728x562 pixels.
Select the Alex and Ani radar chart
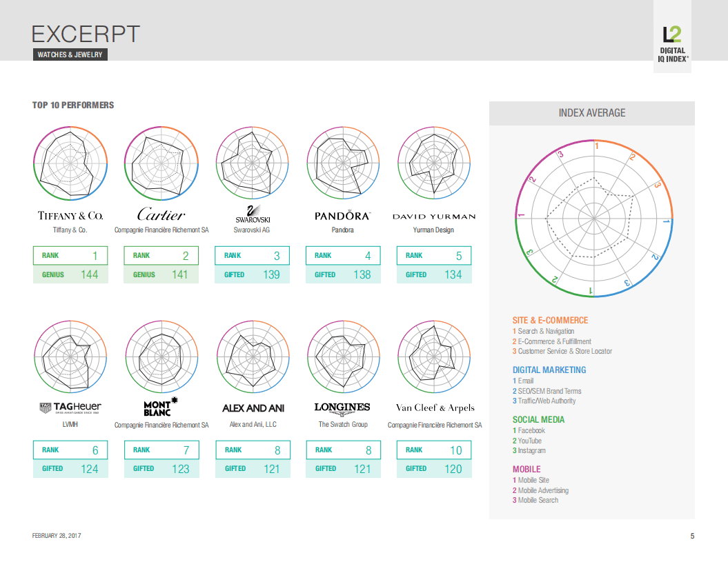pos(252,357)
